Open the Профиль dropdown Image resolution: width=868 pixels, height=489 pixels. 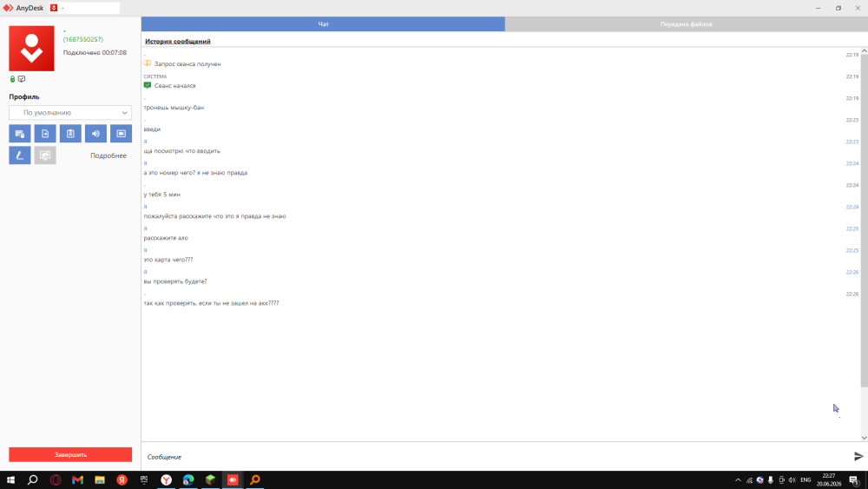tap(70, 112)
